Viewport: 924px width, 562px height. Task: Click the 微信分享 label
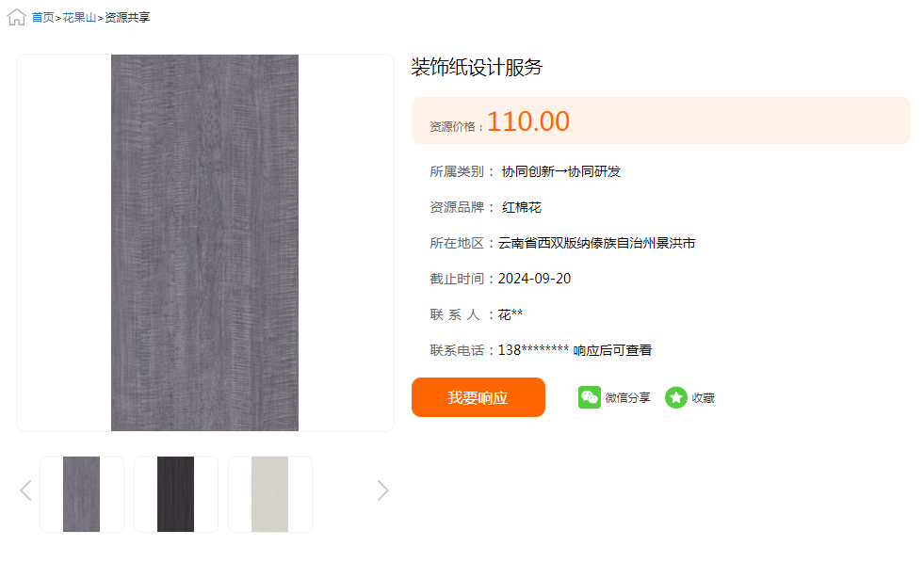[627, 398]
